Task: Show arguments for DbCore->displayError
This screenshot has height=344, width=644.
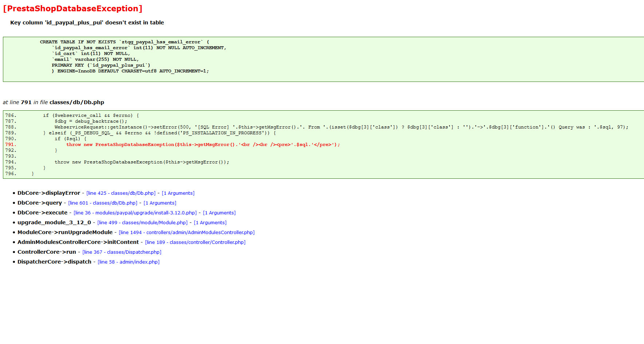Action: [x=178, y=193]
